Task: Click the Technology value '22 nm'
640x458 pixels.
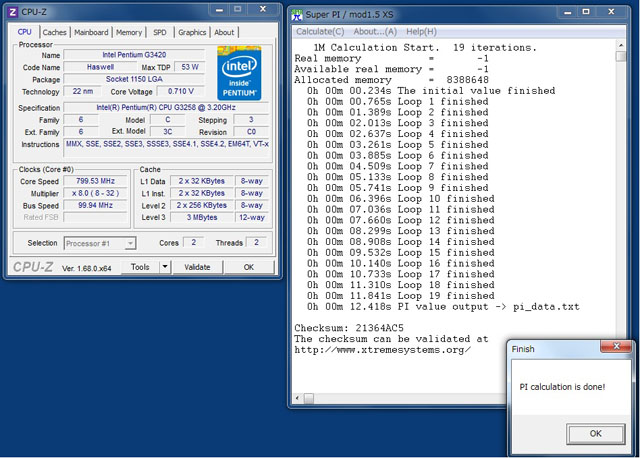Action: point(83,91)
